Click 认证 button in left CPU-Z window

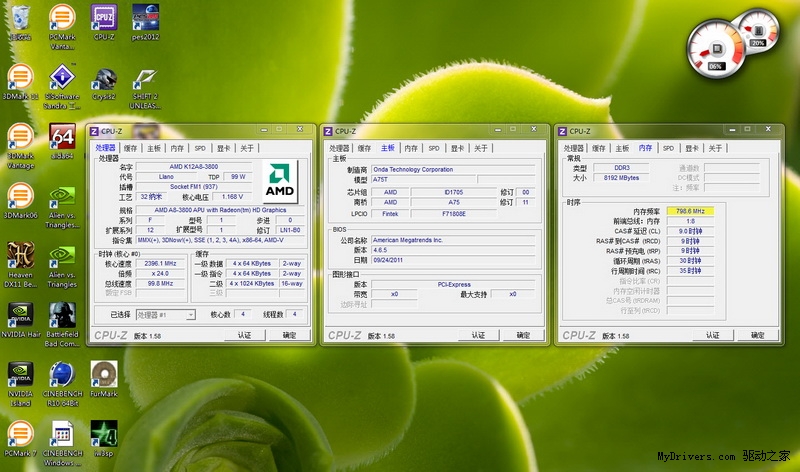pyautogui.click(x=244, y=335)
